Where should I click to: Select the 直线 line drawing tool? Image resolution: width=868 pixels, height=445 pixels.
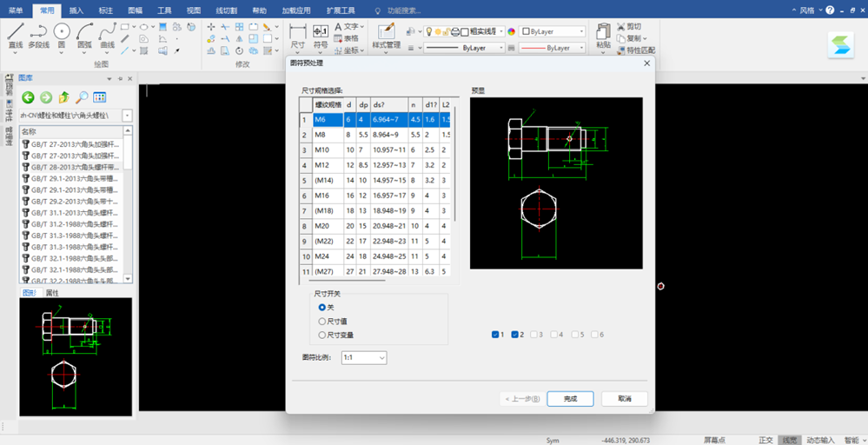coord(16,36)
